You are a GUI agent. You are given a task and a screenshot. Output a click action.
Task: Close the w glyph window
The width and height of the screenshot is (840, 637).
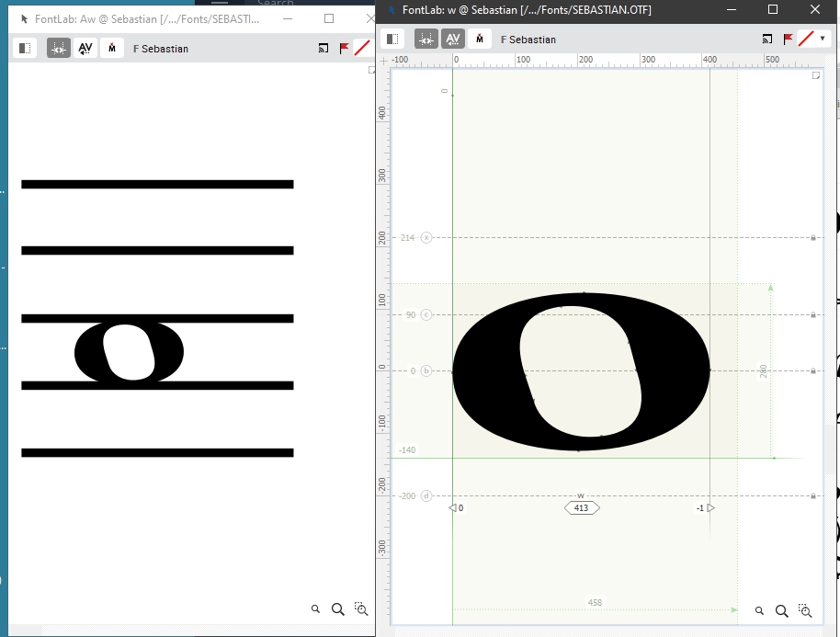pos(815,9)
